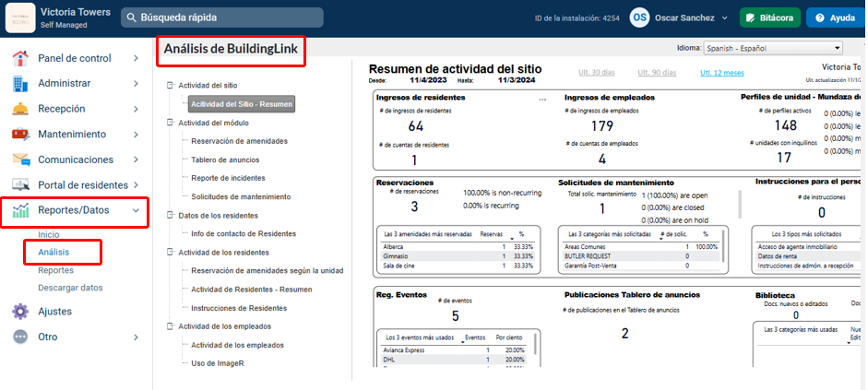Screen dimensions: 868x390
Task: Click the Avianca Express event row
Action: click(x=454, y=349)
